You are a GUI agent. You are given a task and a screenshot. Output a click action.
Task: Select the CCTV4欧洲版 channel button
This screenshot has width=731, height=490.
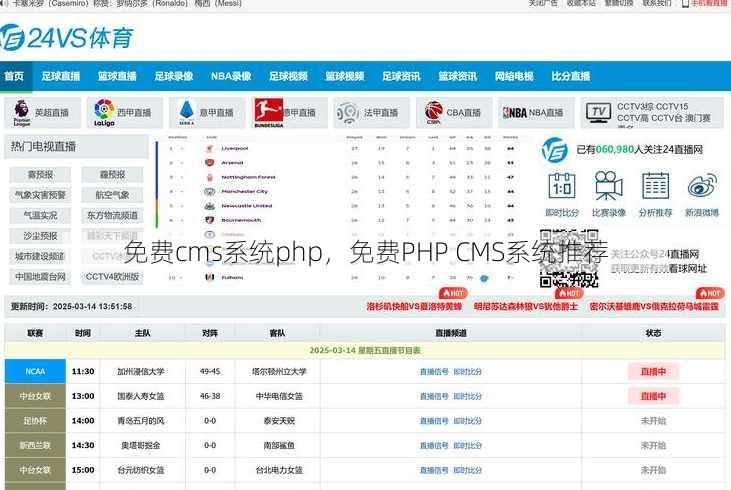[112, 277]
